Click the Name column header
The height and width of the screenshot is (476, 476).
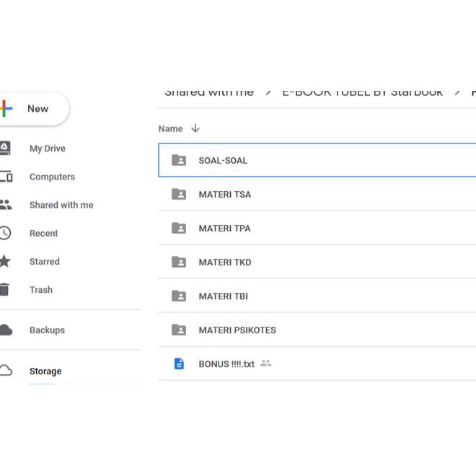pyautogui.click(x=170, y=128)
